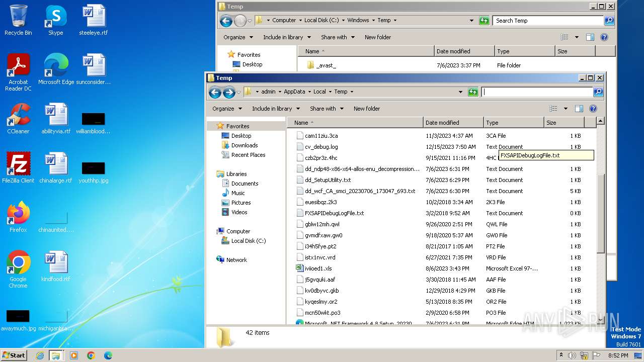Click the search box in front Temp window

point(537,92)
